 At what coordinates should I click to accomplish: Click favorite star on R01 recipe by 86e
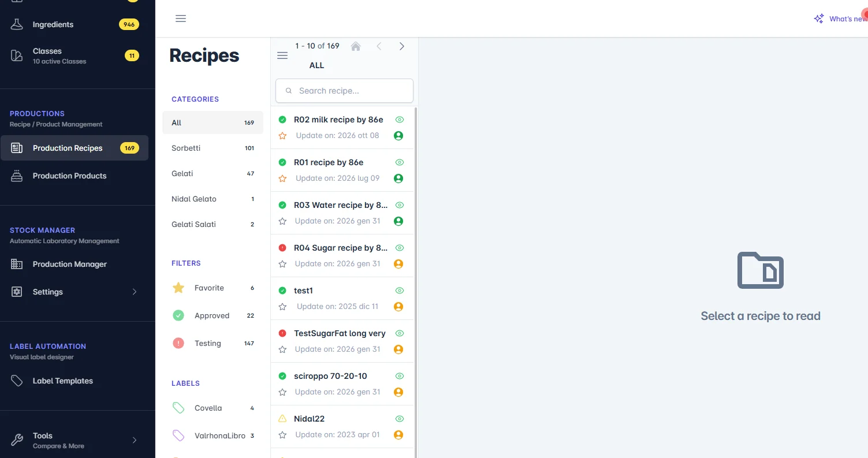pos(282,178)
